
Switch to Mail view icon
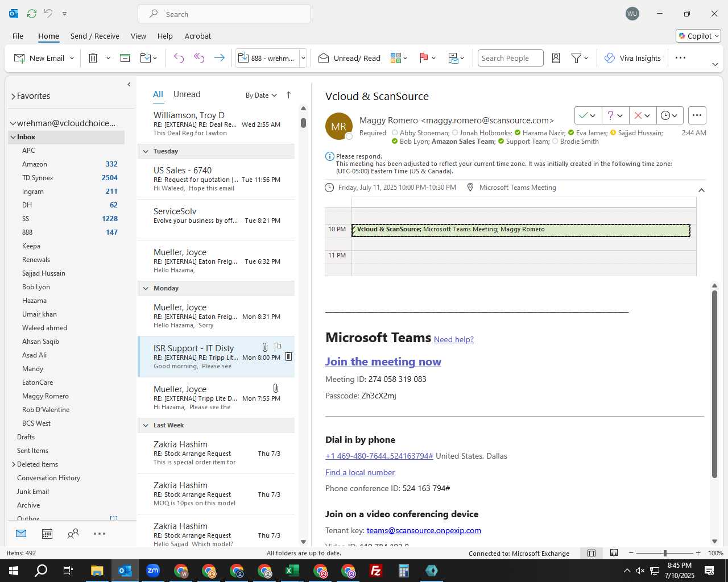[21, 534]
